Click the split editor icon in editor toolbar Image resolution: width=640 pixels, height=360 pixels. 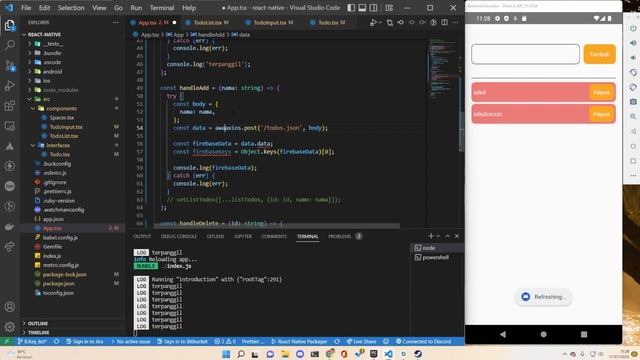[x=444, y=22]
